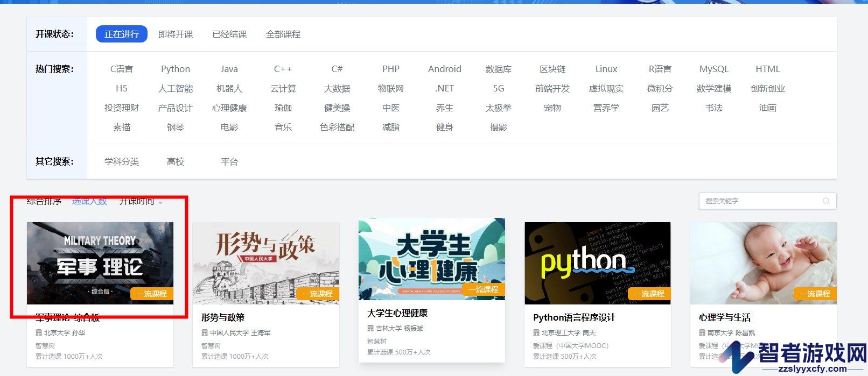Search hot keyword 健美操

click(337, 108)
